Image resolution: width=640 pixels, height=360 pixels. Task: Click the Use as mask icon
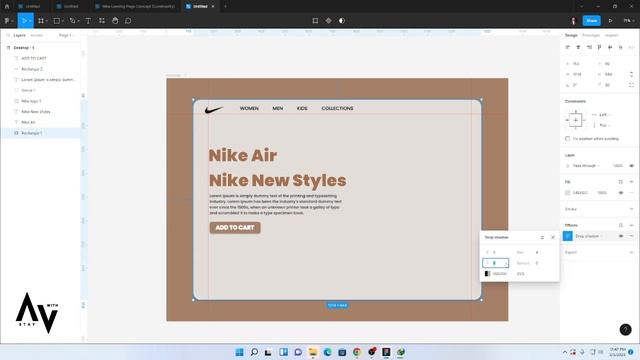pyautogui.click(x=342, y=20)
